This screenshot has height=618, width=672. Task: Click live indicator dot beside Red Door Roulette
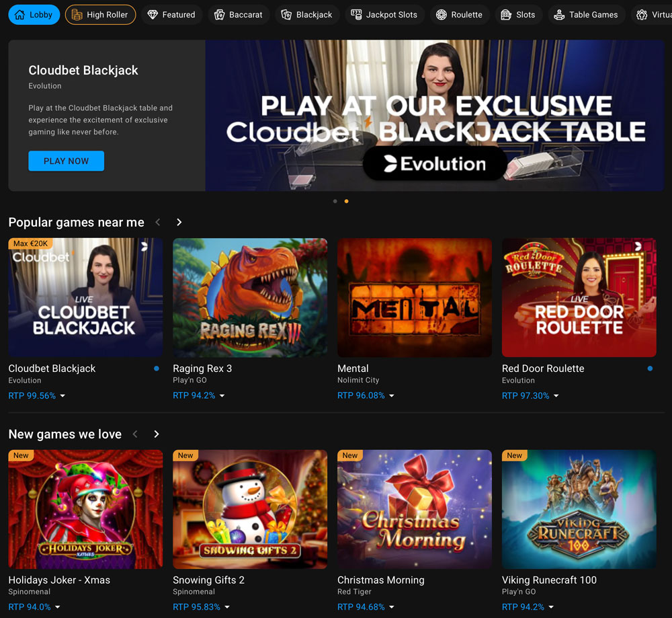[x=650, y=369]
